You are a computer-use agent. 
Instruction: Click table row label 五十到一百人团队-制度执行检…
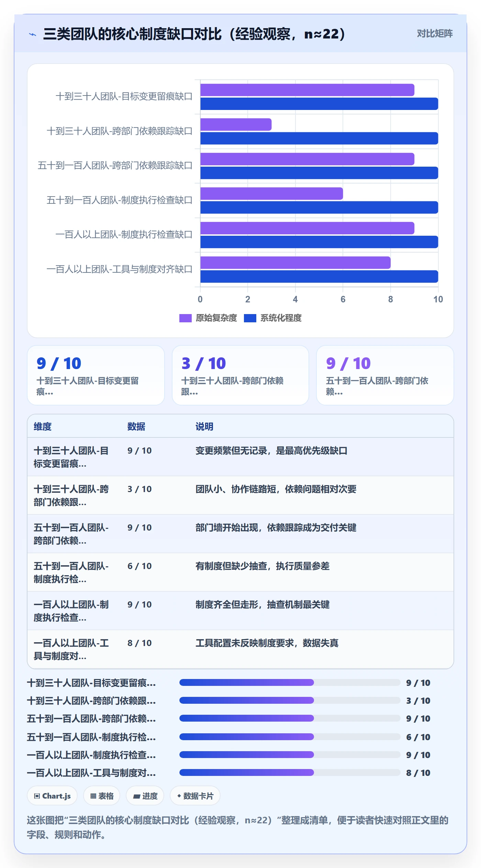(71, 572)
